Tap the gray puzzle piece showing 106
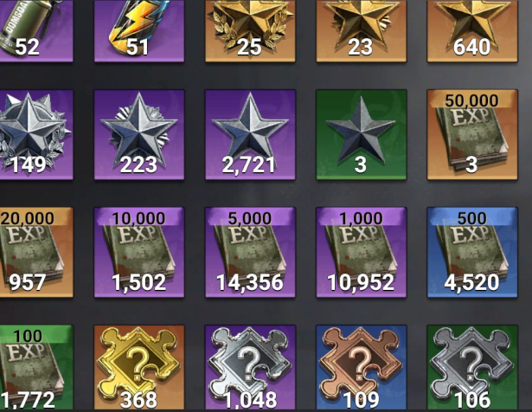 click(x=472, y=368)
